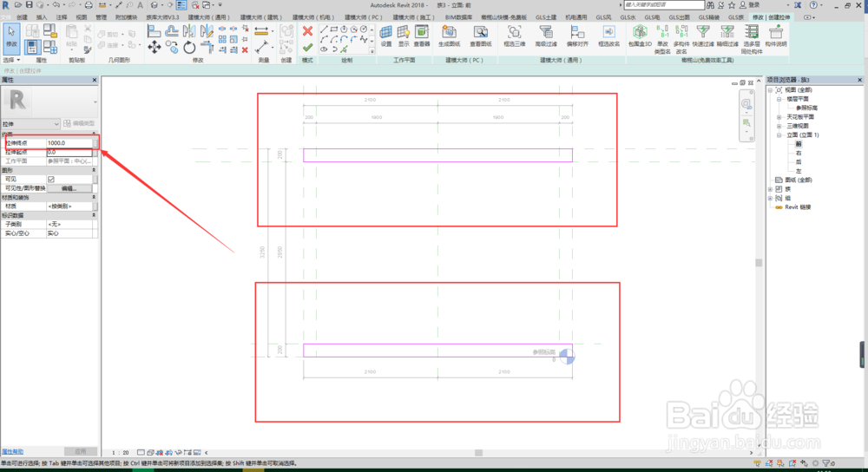Click the red Delete icon in Modify panel
Viewport: 868px width, 472px height.
tap(245, 49)
